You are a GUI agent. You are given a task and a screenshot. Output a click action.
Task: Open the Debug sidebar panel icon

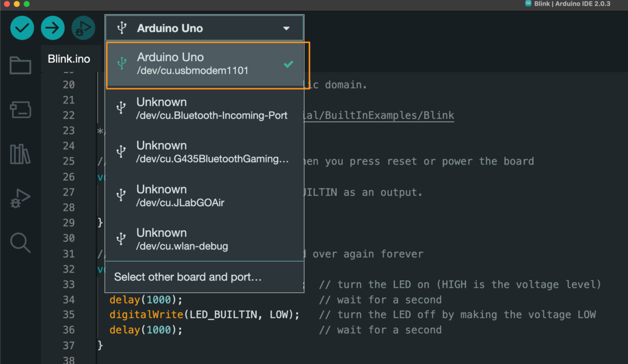click(x=20, y=198)
